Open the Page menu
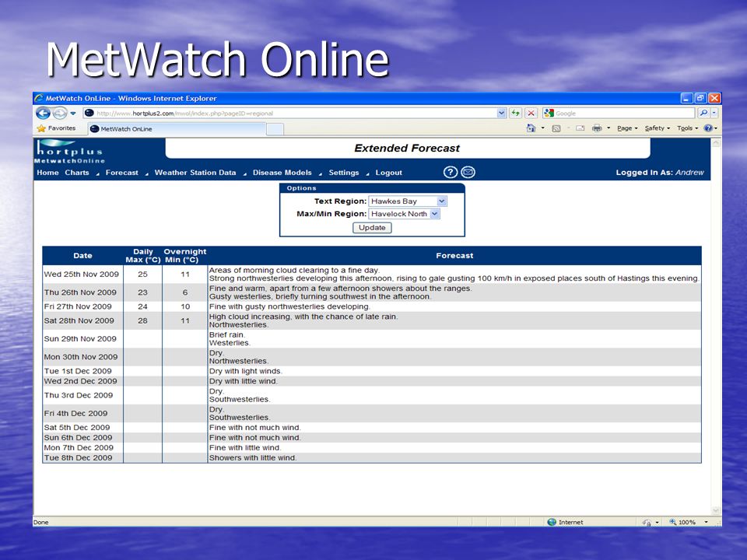747x560 pixels. (x=627, y=128)
